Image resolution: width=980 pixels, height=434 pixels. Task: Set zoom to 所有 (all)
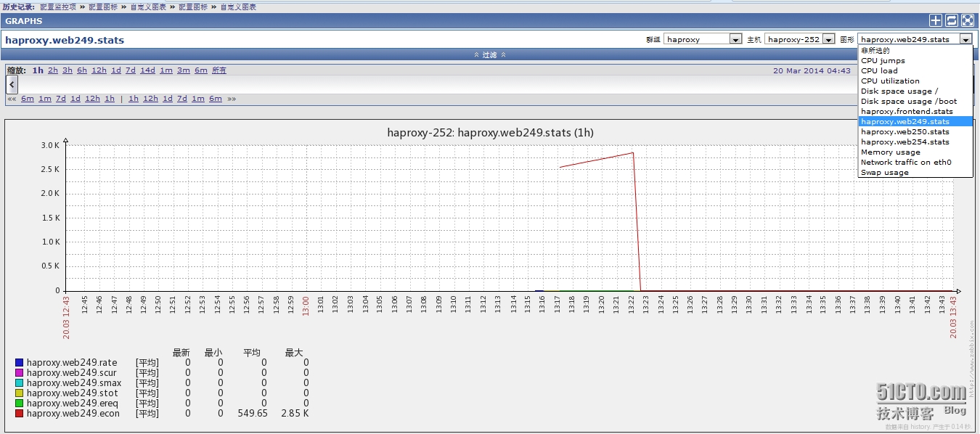click(219, 70)
